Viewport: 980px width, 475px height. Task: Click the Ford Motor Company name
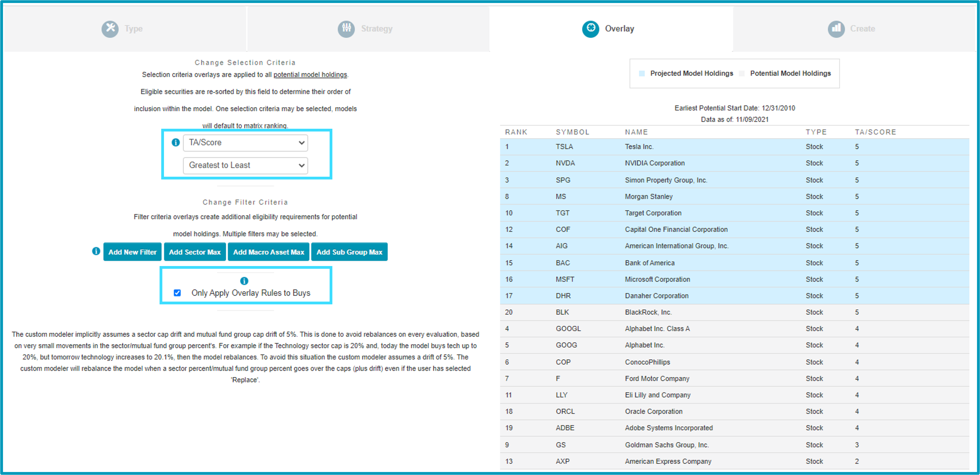657,378
